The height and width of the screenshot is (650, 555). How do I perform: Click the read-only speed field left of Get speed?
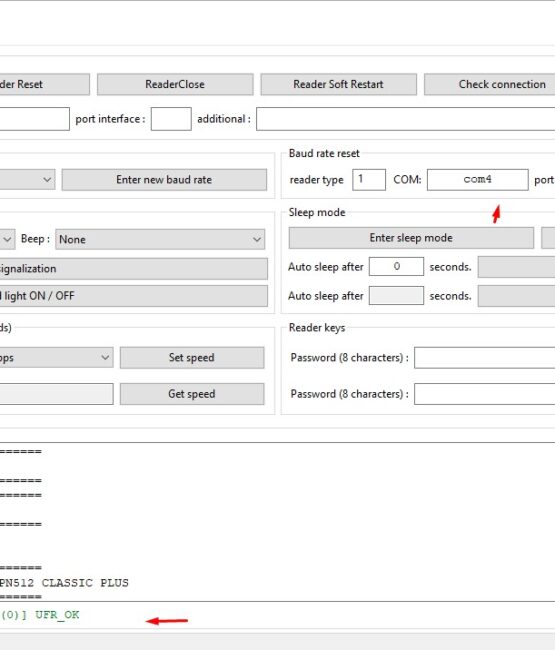(x=56, y=394)
